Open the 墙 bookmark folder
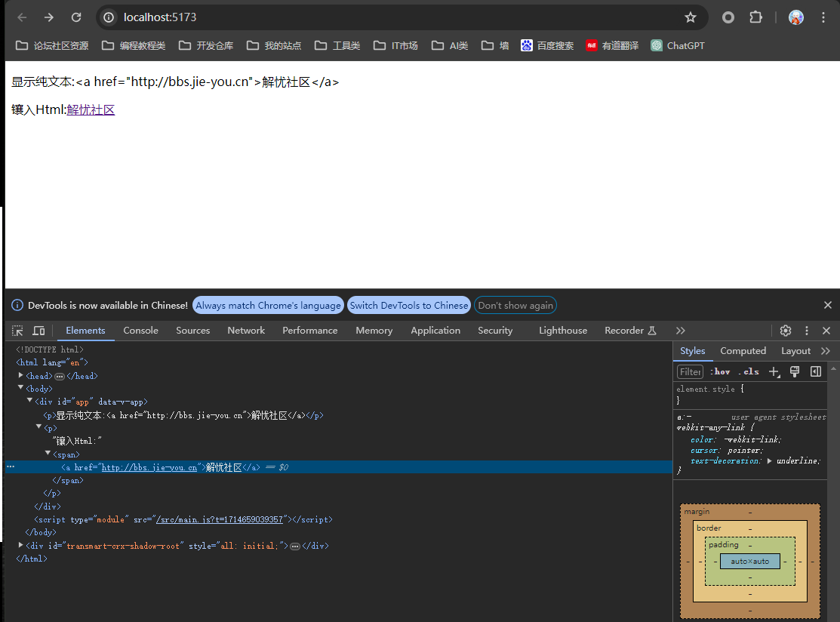Viewport: 840px width, 622px height. click(x=495, y=45)
